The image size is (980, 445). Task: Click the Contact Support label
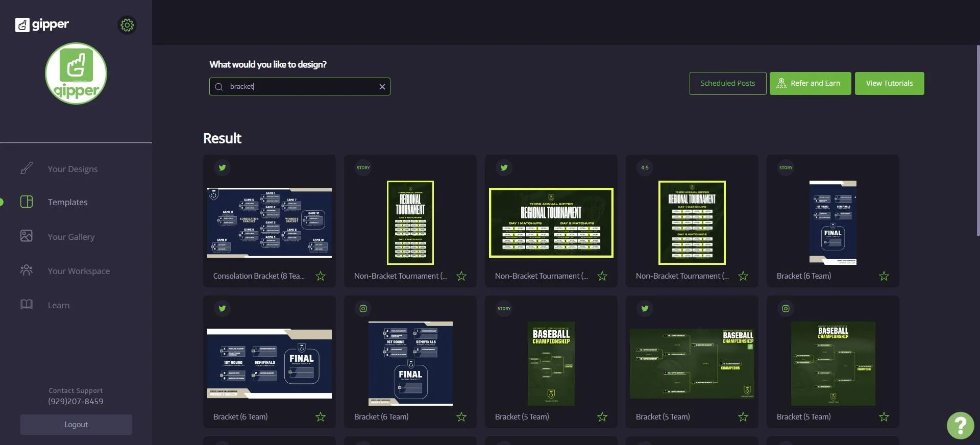[76, 390]
